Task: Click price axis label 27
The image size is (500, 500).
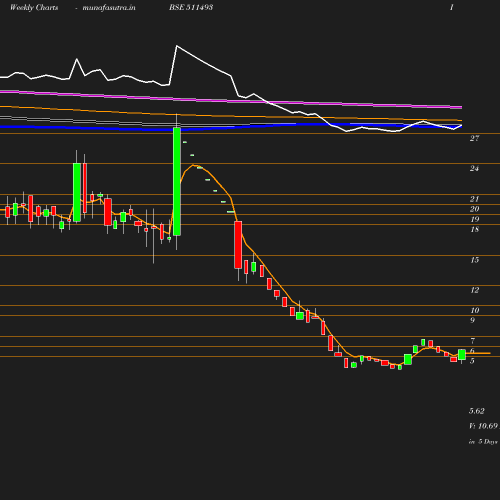Action: pos(474,138)
